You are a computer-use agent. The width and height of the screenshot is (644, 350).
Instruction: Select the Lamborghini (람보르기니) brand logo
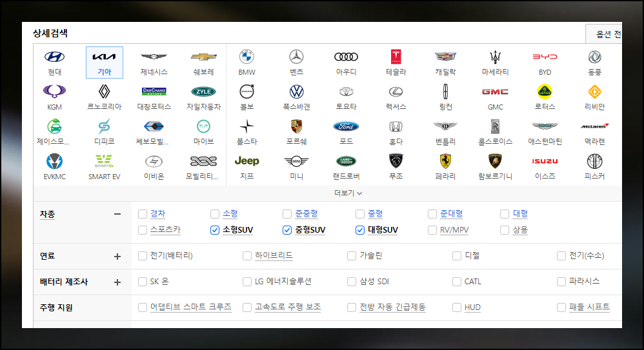[x=496, y=161]
